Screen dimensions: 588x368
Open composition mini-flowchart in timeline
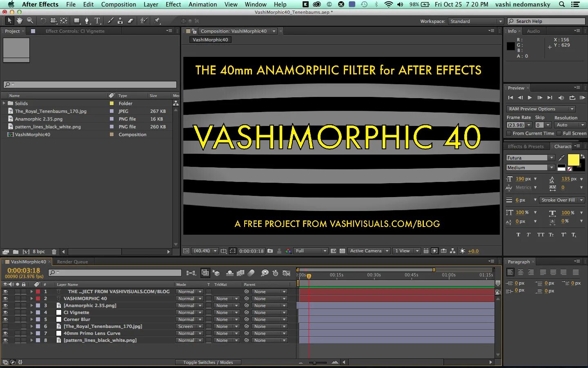191,273
